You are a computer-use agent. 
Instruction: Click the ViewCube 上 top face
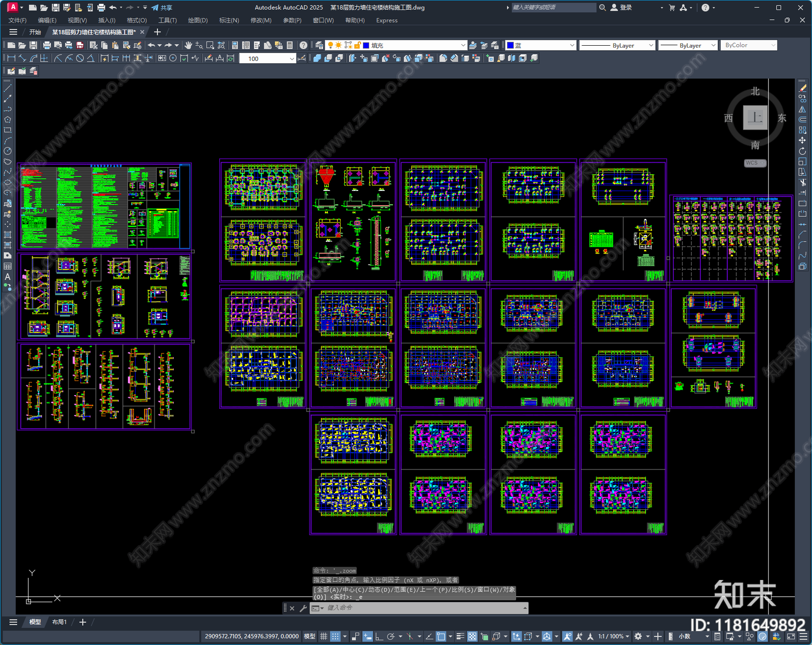coord(755,118)
